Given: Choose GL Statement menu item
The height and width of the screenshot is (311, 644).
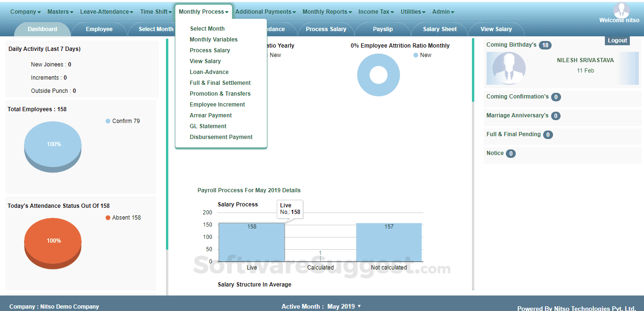Looking at the screenshot, I should tap(208, 126).
